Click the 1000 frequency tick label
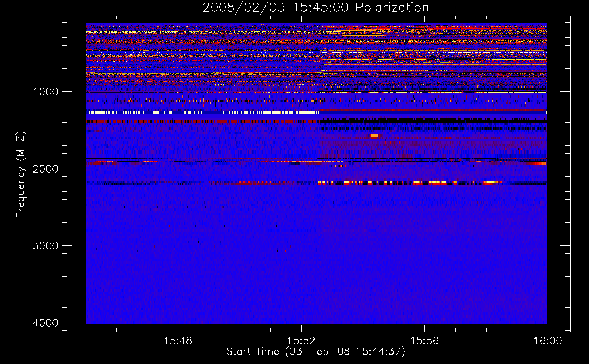 [46, 92]
